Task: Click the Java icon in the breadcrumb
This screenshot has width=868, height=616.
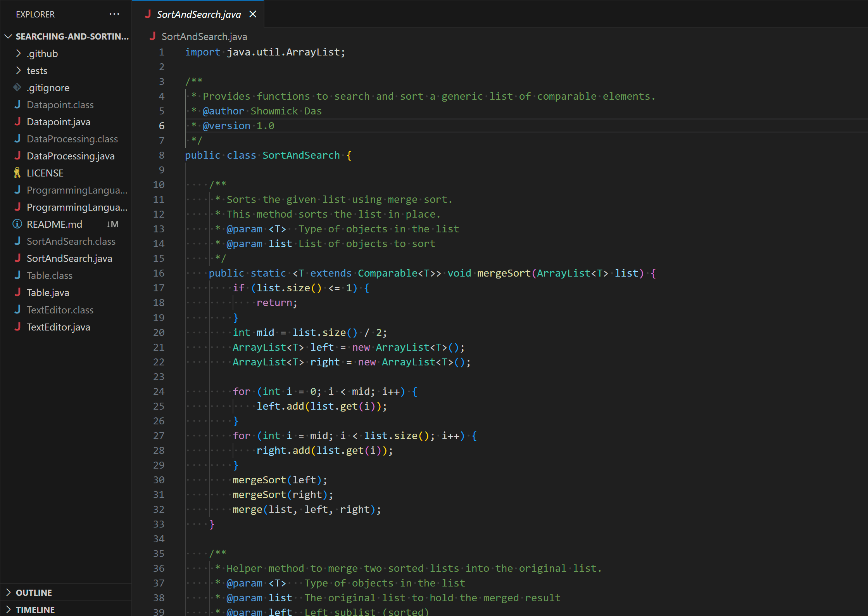Action: point(152,36)
